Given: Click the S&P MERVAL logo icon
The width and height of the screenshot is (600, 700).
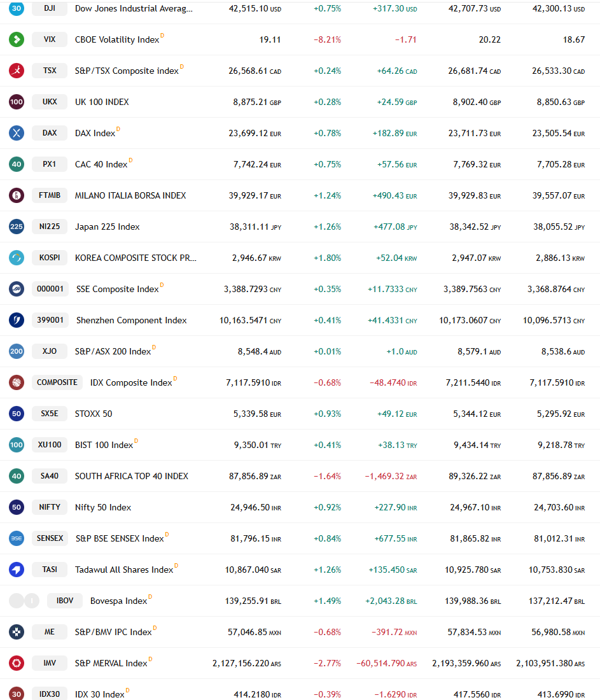Looking at the screenshot, I should coord(17,663).
